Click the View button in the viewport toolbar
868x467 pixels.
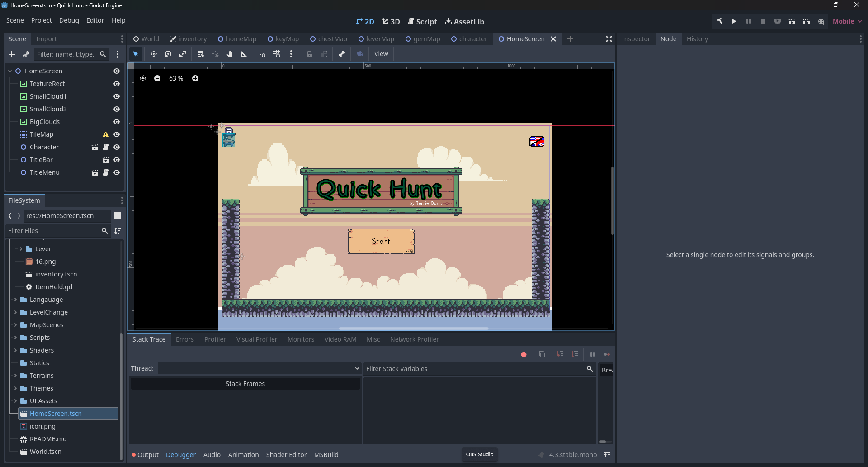click(x=381, y=54)
